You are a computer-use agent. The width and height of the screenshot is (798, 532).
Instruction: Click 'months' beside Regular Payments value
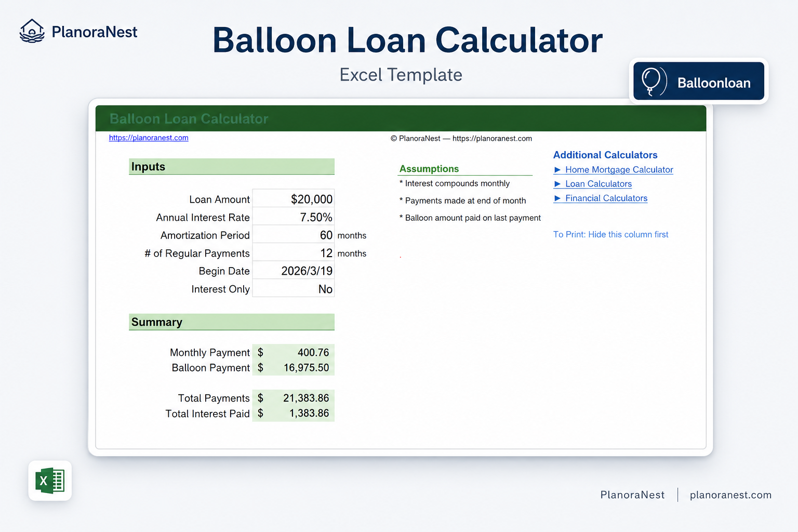352,254
